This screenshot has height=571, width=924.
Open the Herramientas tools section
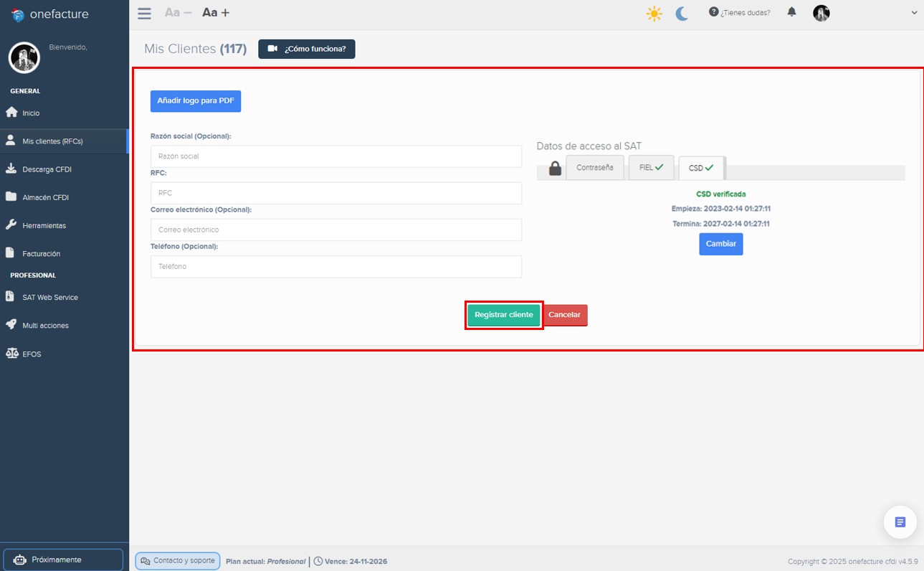43,225
